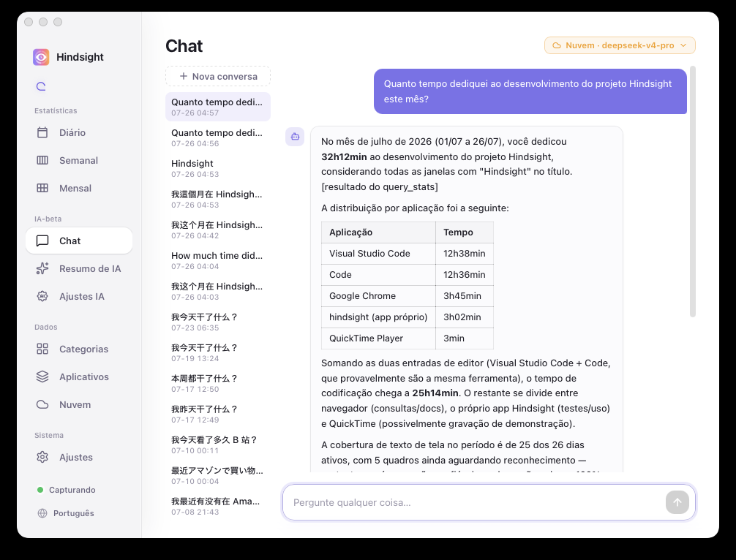Click the Aplicação column header
The image size is (736, 560).
pos(378,232)
